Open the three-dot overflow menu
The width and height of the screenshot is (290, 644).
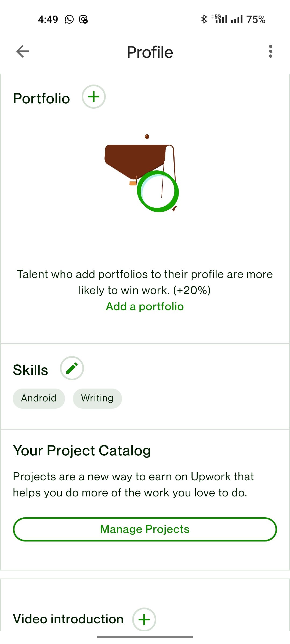click(270, 51)
